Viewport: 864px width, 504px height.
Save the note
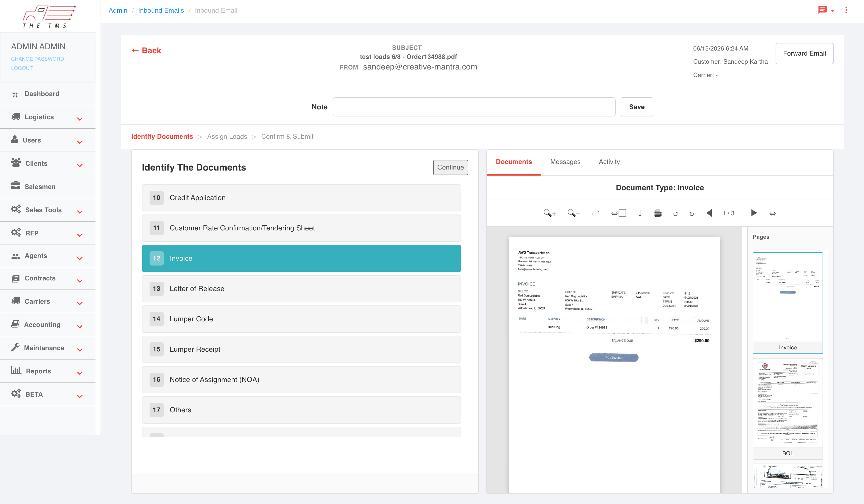point(637,107)
